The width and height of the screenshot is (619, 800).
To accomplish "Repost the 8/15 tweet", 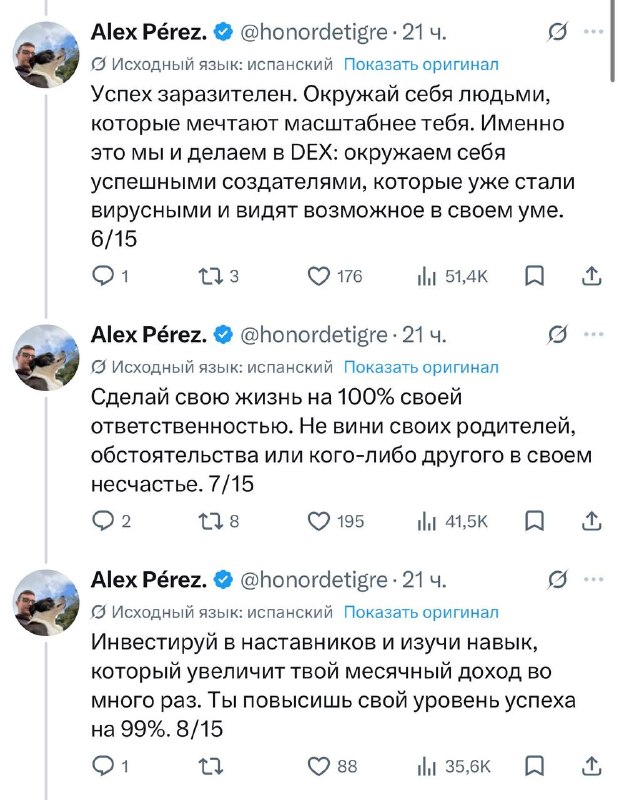I will (x=211, y=766).
